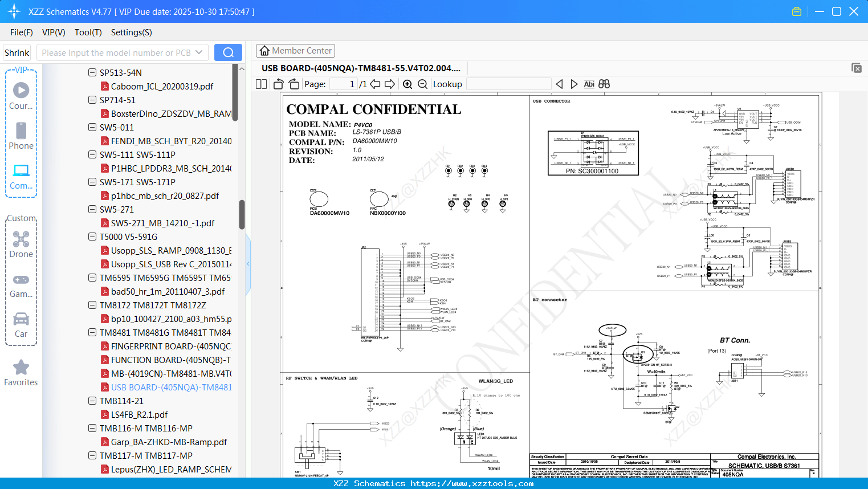Collapse the SW5-011 tree node
This screenshot has width=868, height=489.
[x=92, y=127]
